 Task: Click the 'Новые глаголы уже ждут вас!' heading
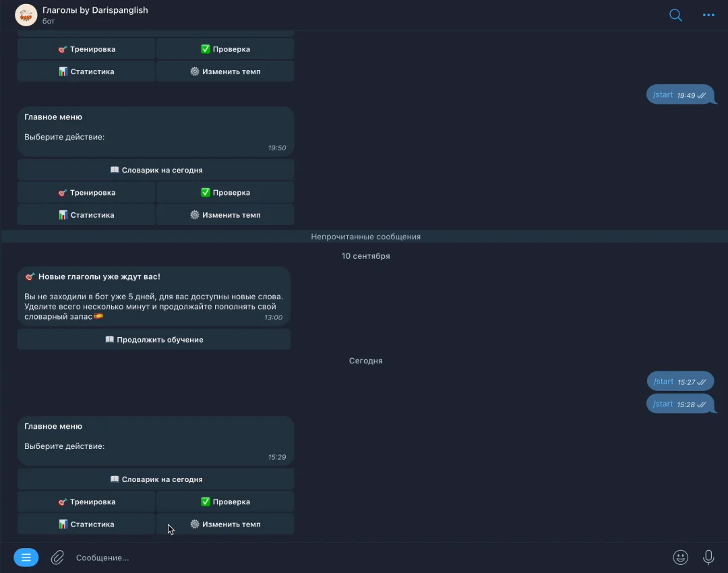tap(99, 276)
